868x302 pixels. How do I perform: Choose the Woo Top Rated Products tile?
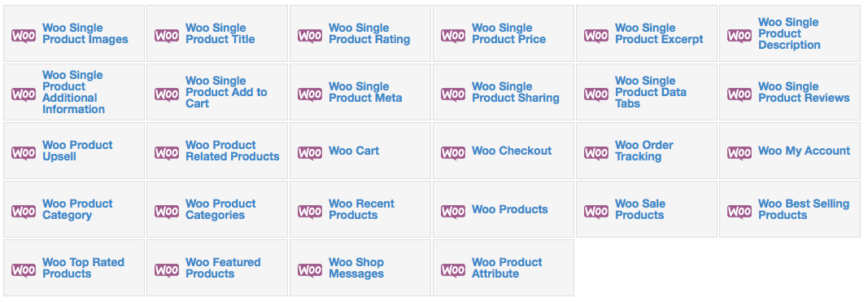pos(74,268)
